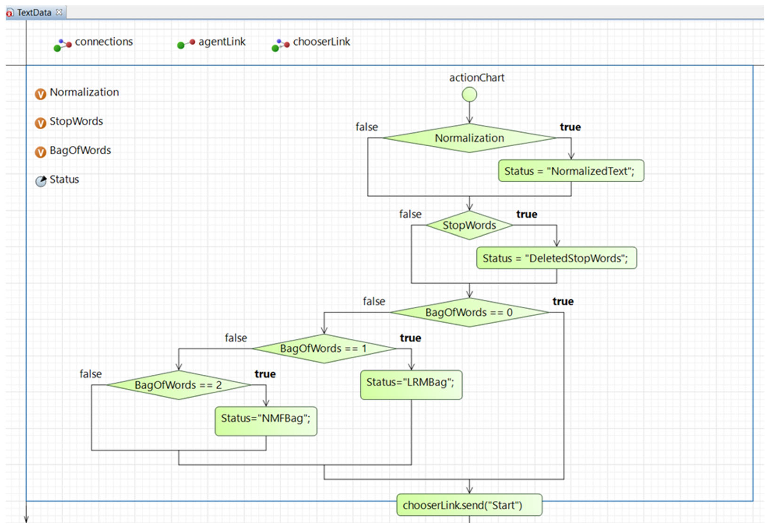Select the Normalization decision diamond

click(x=469, y=138)
